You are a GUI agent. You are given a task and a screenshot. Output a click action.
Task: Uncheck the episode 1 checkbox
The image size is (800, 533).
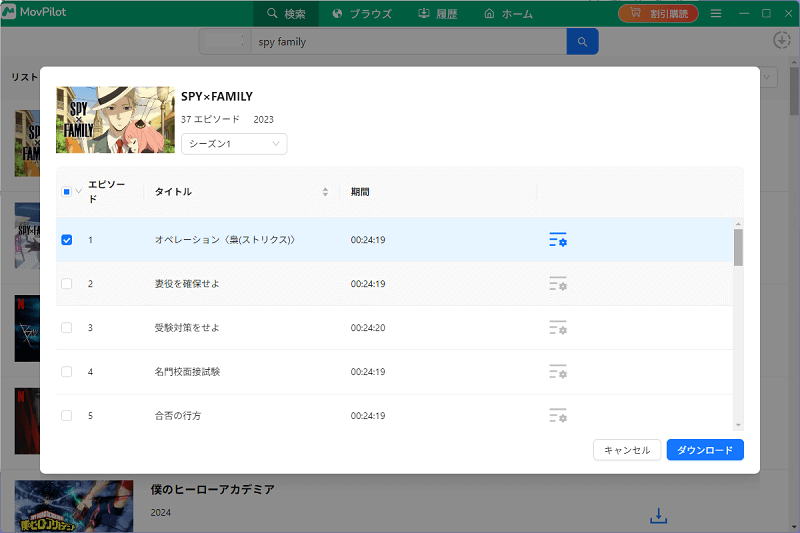pyautogui.click(x=66, y=240)
